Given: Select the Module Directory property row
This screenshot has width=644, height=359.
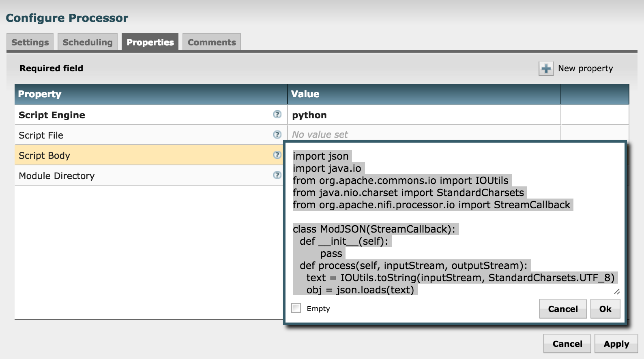Looking at the screenshot, I should pyautogui.click(x=142, y=176).
